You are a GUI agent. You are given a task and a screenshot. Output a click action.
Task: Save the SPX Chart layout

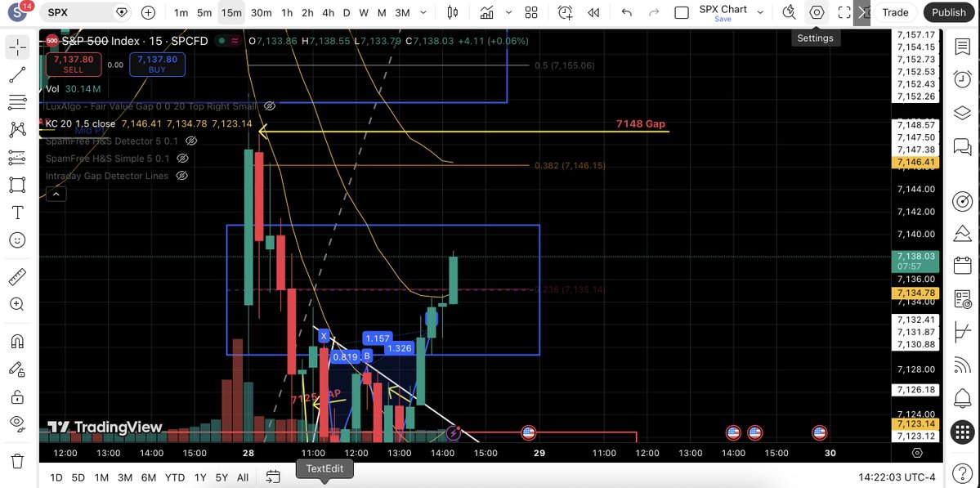pyautogui.click(x=723, y=20)
